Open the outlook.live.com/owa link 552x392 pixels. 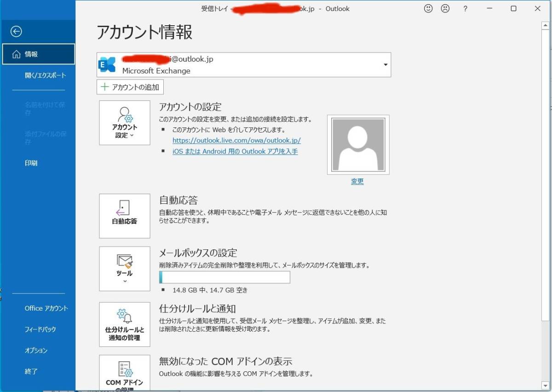[x=236, y=140]
